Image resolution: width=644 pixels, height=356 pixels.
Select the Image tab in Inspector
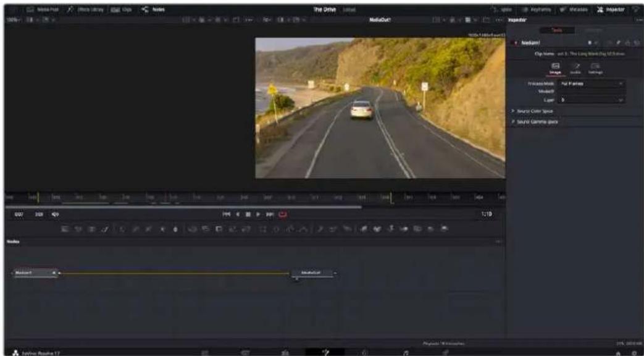(x=555, y=69)
